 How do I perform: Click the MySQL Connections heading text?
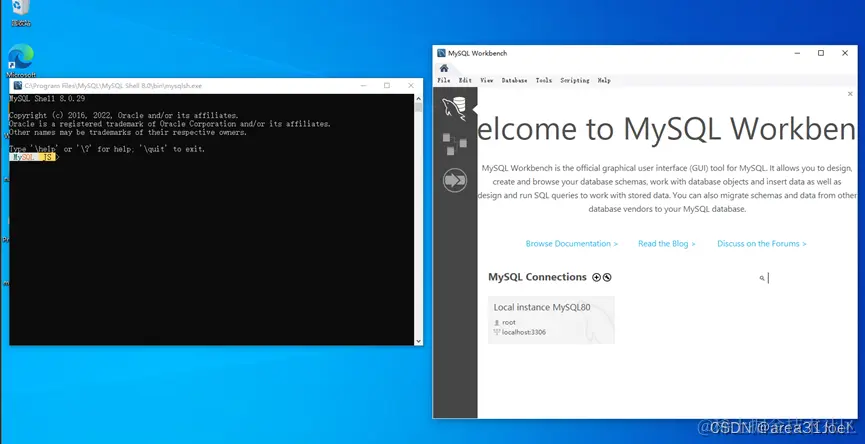point(537,277)
